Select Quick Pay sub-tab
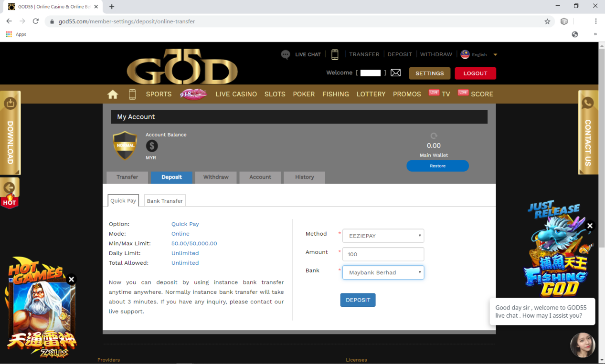Image resolution: width=605 pixels, height=364 pixels. pyautogui.click(x=123, y=201)
